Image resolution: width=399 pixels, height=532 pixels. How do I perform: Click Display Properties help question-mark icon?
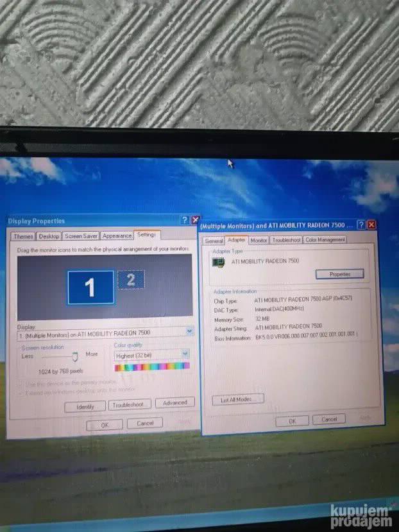185,220
